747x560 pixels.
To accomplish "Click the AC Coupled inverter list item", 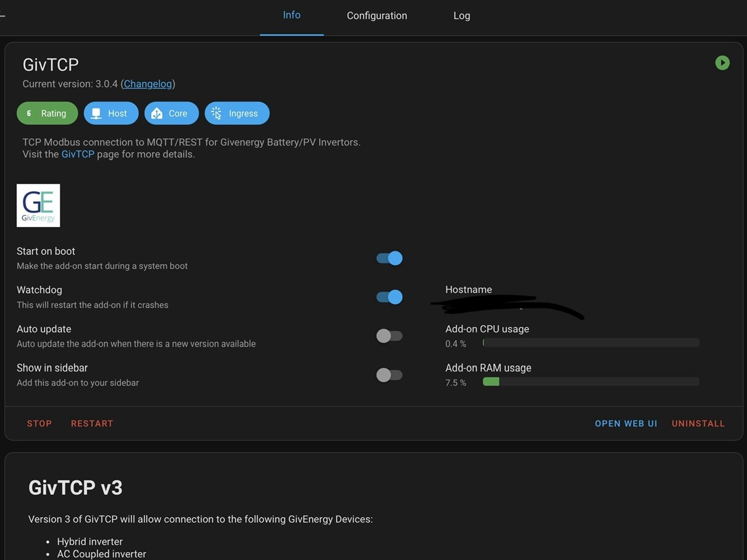I will [x=102, y=554].
